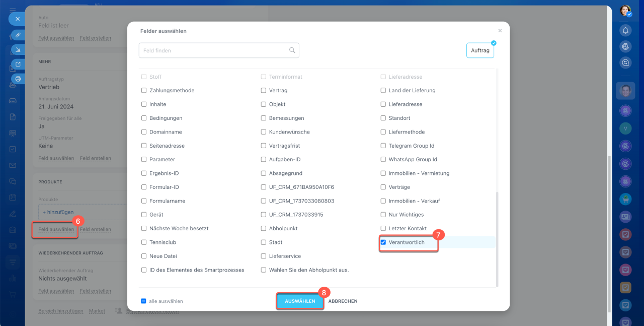
Task: Click the Auftrag category button
Action: [x=480, y=50]
